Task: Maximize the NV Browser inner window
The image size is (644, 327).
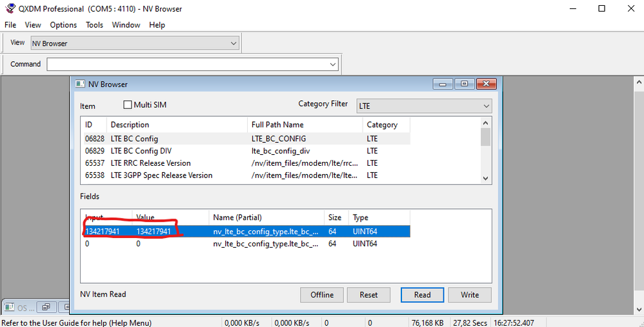Action: [464, 84]
